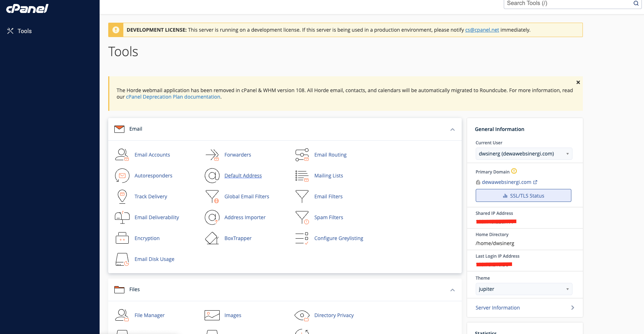Select the Default Address at-sign icon

(x=212, y=176)
